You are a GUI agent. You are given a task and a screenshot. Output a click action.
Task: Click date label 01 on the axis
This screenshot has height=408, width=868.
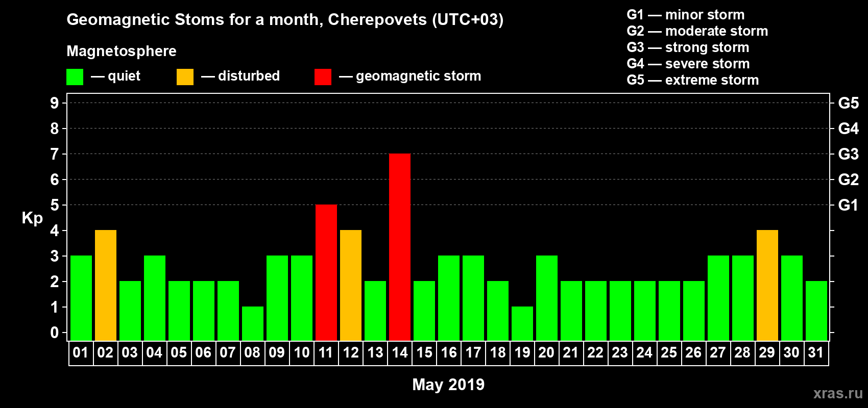coord(81,352)
